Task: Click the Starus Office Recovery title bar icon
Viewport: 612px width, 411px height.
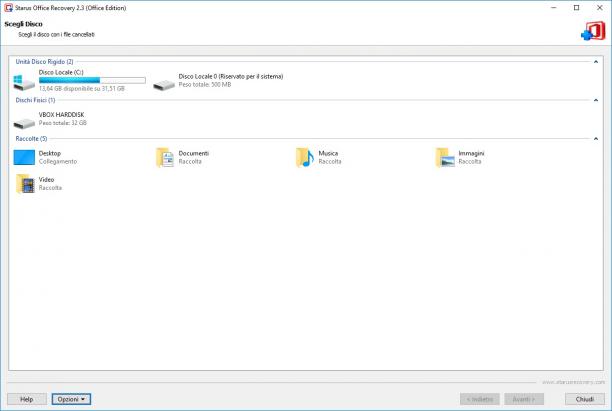Action: (8, 8)
